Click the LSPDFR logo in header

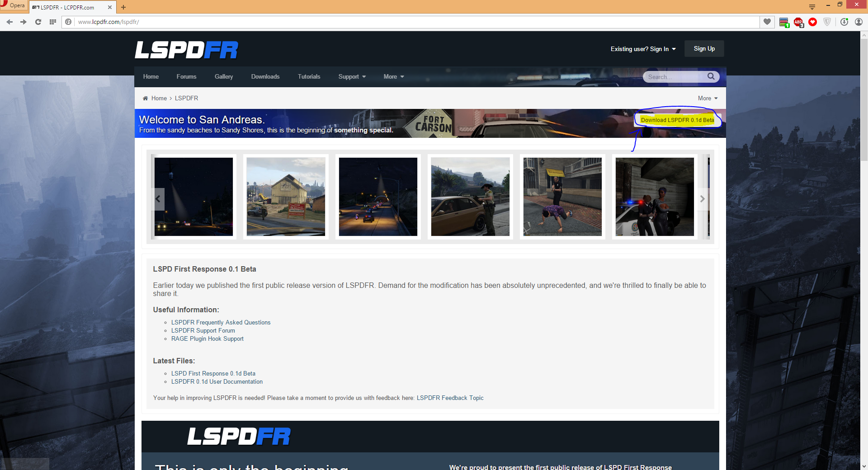click(186, 50)
